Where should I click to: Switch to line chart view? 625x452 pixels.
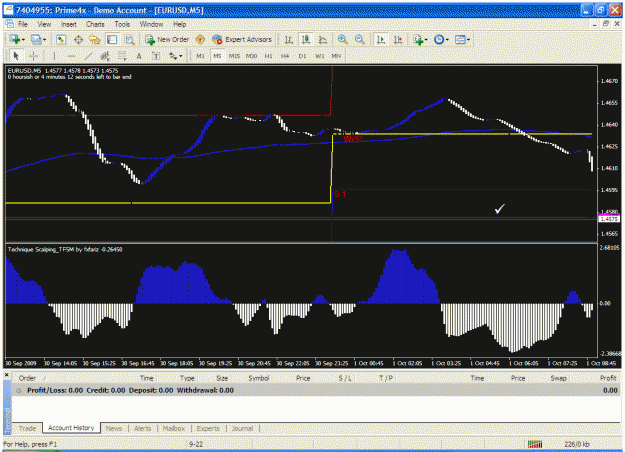tap(323, 39)
